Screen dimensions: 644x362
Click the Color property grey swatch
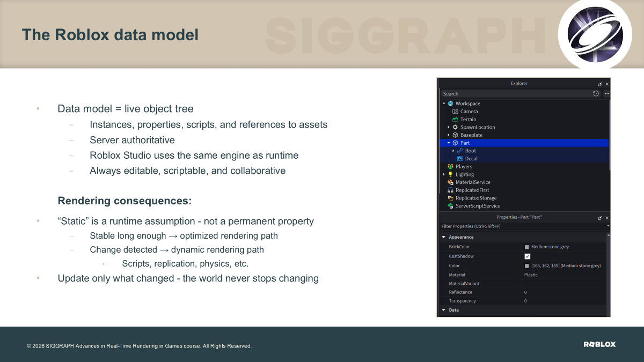coord(527,265)
